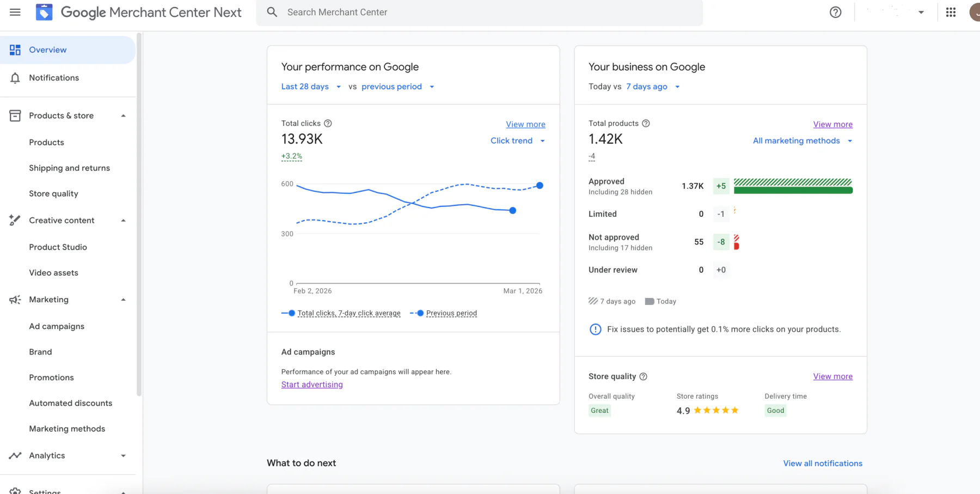Click the Not approved red bar indicator

[x=736, y=246]
